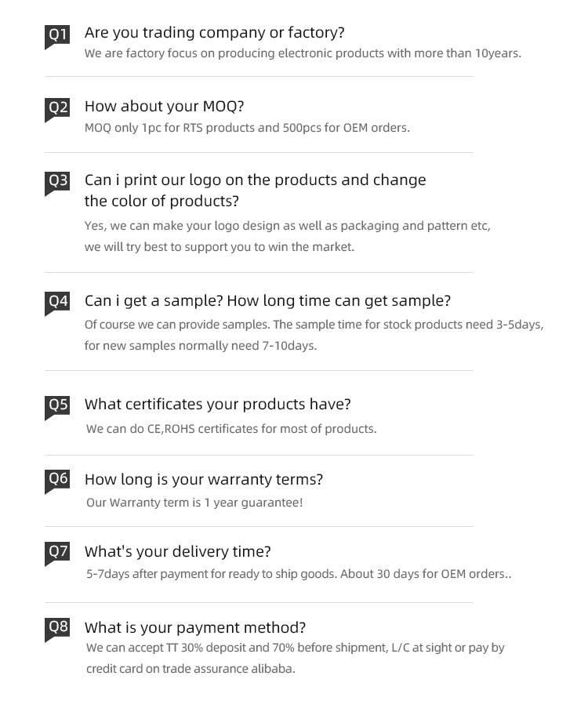Click the Q2 badge icon
The image size is (588, 701).
point(58,108)
